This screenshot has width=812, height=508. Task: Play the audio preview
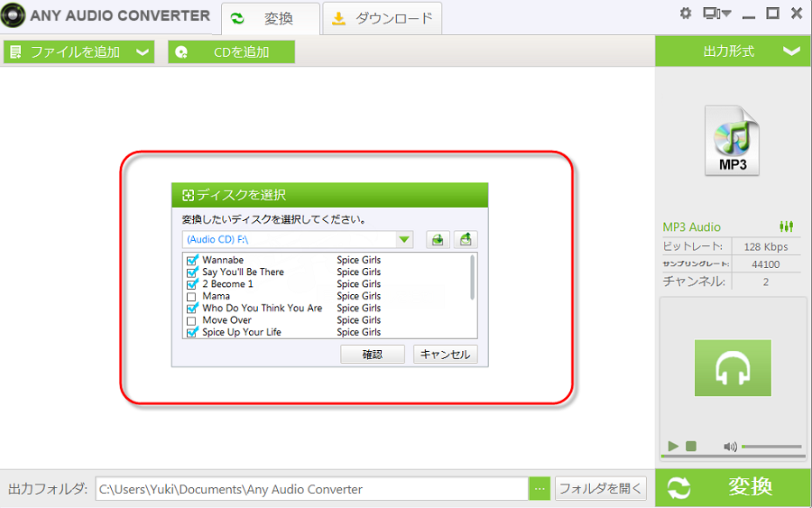673,446
